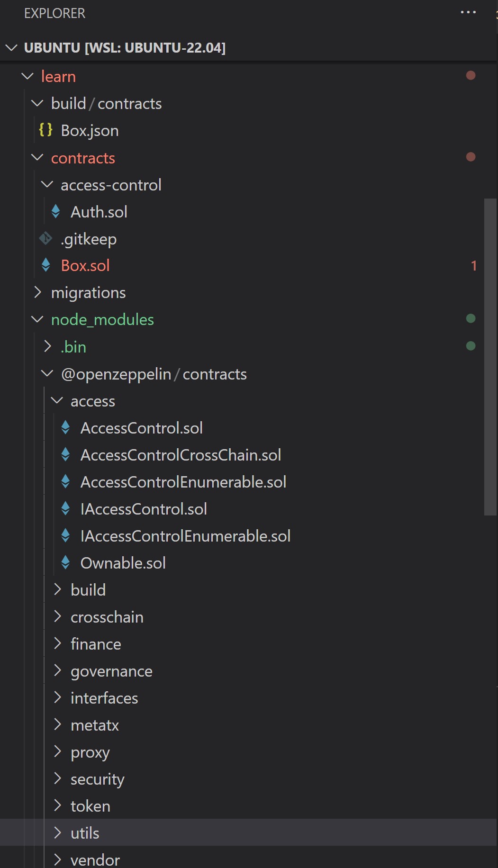Viewport: 498px width, 868px height.
Task: Select the Box.json JSON file icon
Action: [x=46, y=130]
